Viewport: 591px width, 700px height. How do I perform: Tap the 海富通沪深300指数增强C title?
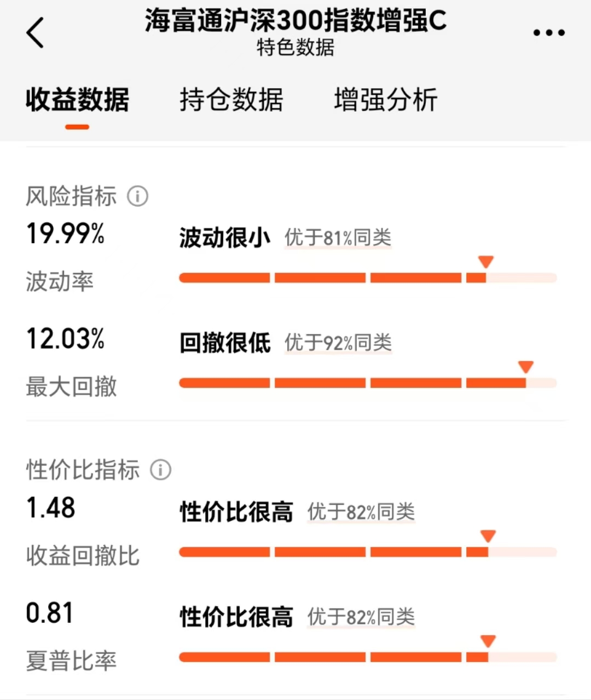(296, 21)
